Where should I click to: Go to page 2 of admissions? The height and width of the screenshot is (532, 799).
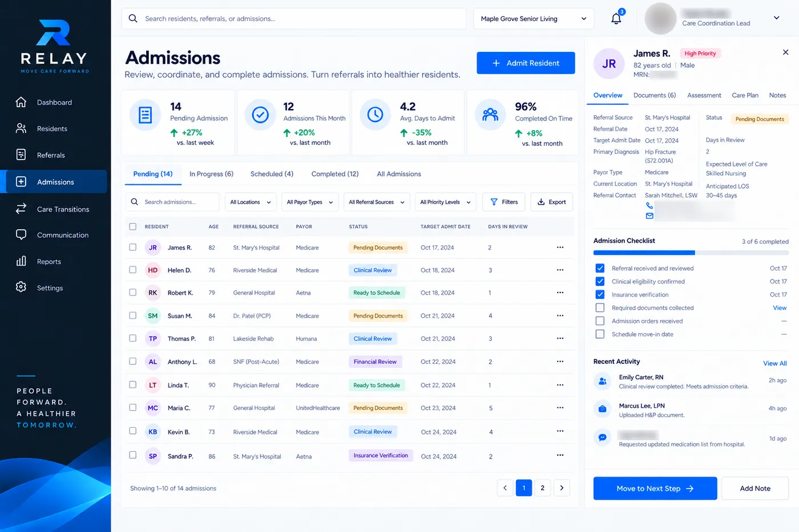[x=543, y=488]
